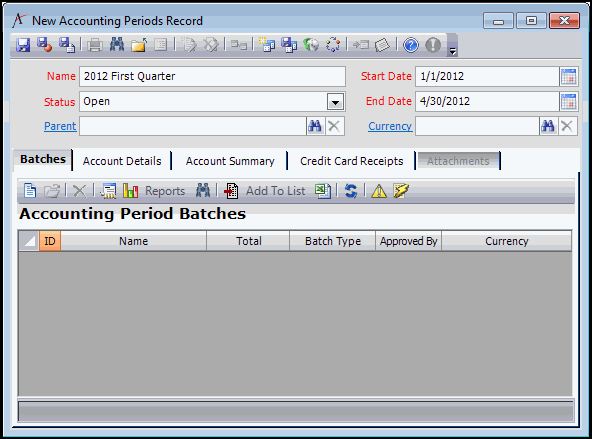Click the filter view icon in batches toolbar

[x=108, y=191]
